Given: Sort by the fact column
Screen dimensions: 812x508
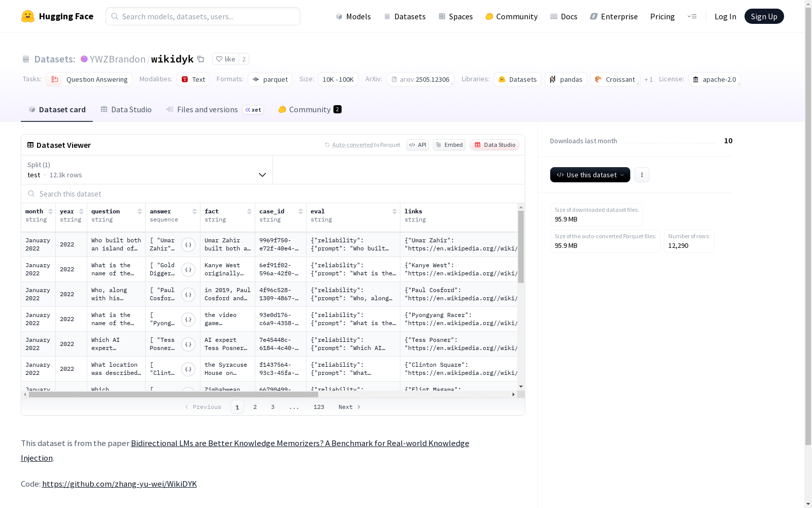Looking at the screenshot, I should pos(249,211).
